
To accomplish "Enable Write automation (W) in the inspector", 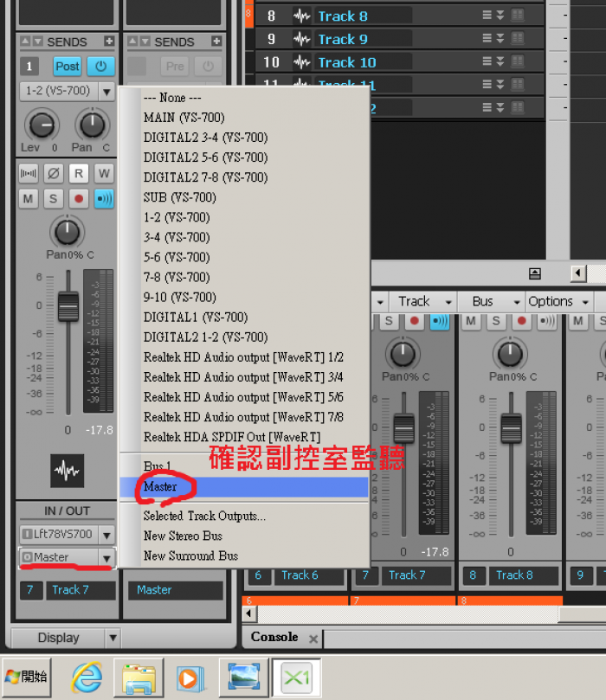I will 104,173.
